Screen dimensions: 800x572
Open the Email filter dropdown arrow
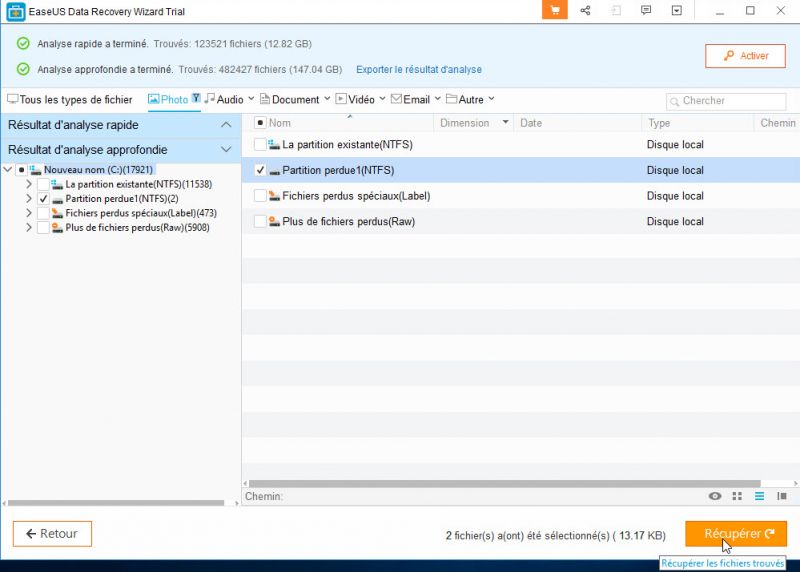(x=438, y=99)
